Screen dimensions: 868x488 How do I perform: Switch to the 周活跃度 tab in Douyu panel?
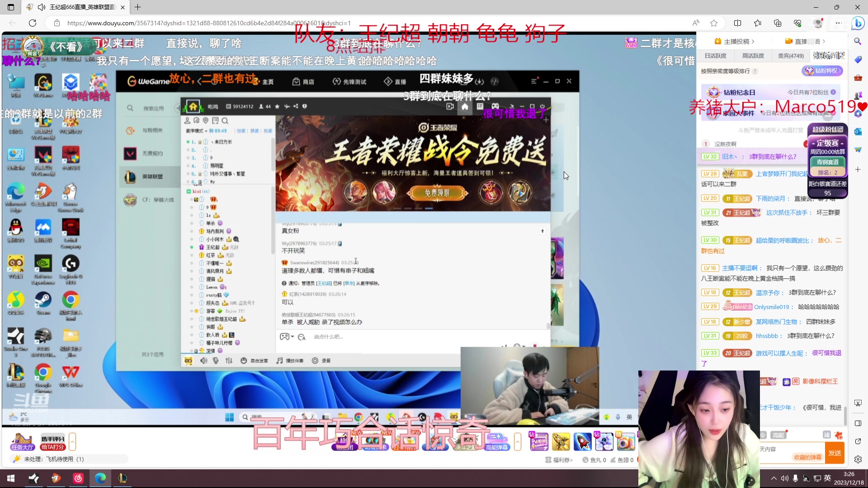point(753,56)
